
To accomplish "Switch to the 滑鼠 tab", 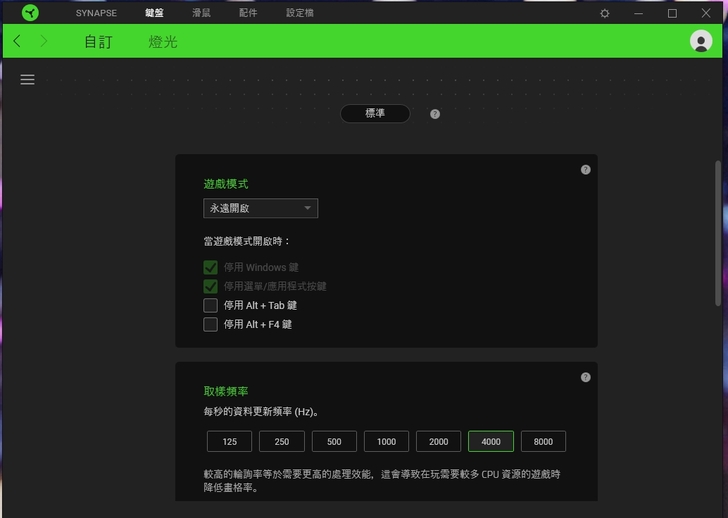I will tap(201, 13).
